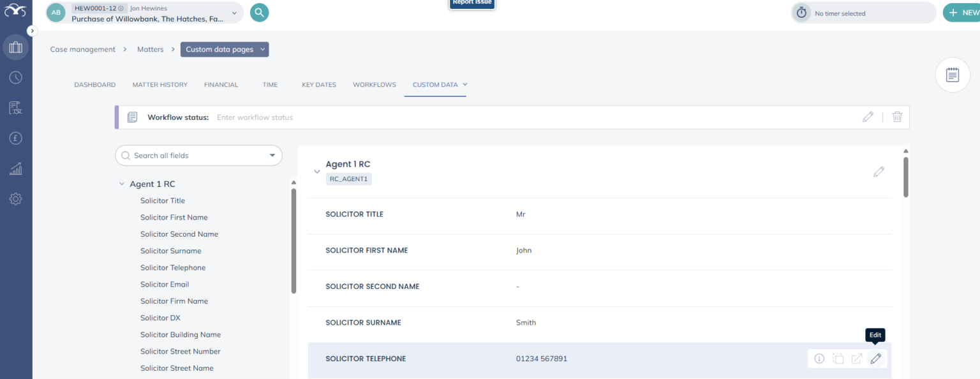Open settings via the gear icon
The image size is (980, 379).
coord(15,198)
